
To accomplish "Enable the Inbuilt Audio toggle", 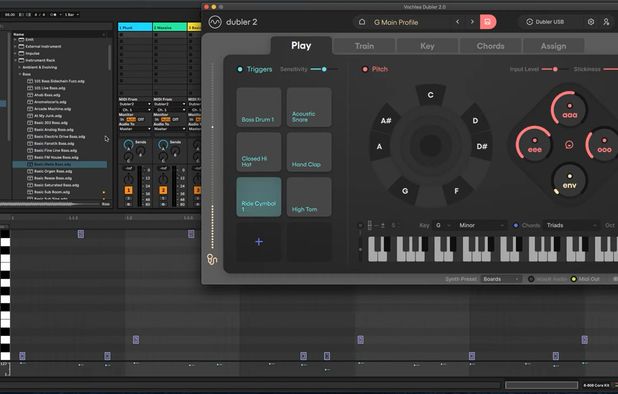I will 531,279.
